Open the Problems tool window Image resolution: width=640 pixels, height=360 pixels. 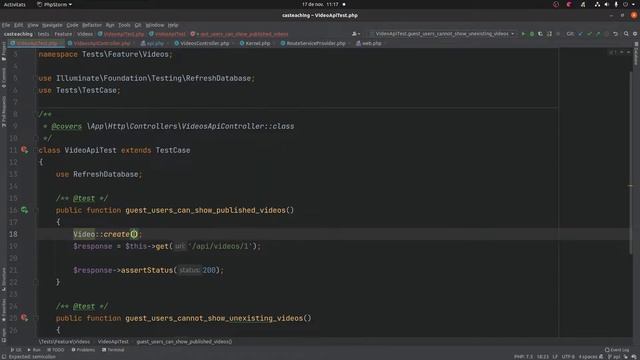coord(83,350)
